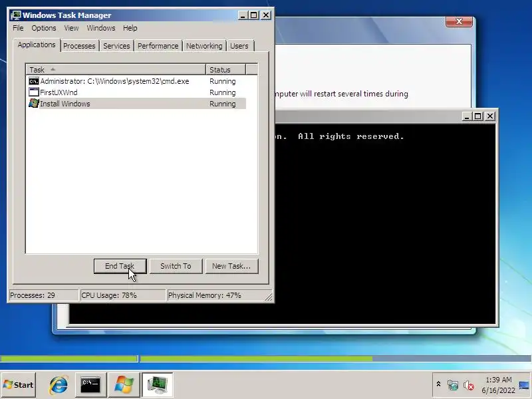
Task: Open the View menu
Action: 71,28
